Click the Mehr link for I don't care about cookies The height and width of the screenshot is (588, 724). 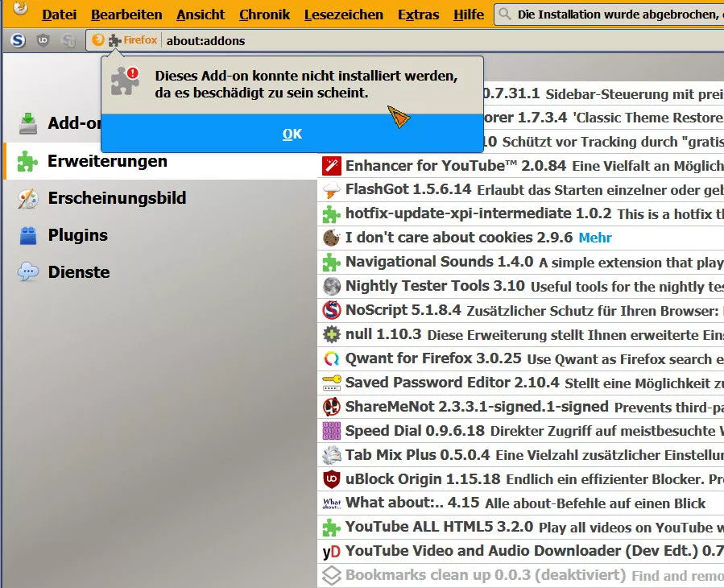[594, 238]
